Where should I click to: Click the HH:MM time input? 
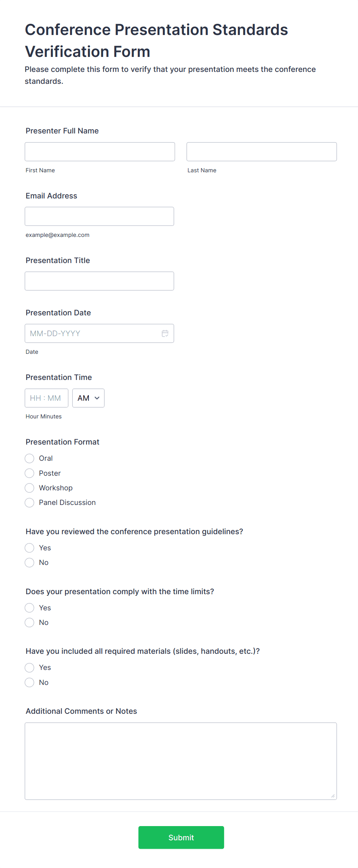pos(46,398)
